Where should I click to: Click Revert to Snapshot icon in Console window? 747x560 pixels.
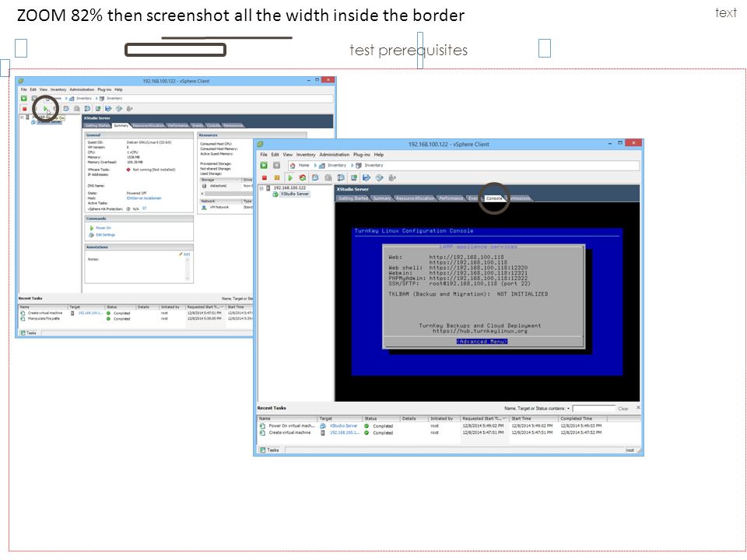coord(328,178)
